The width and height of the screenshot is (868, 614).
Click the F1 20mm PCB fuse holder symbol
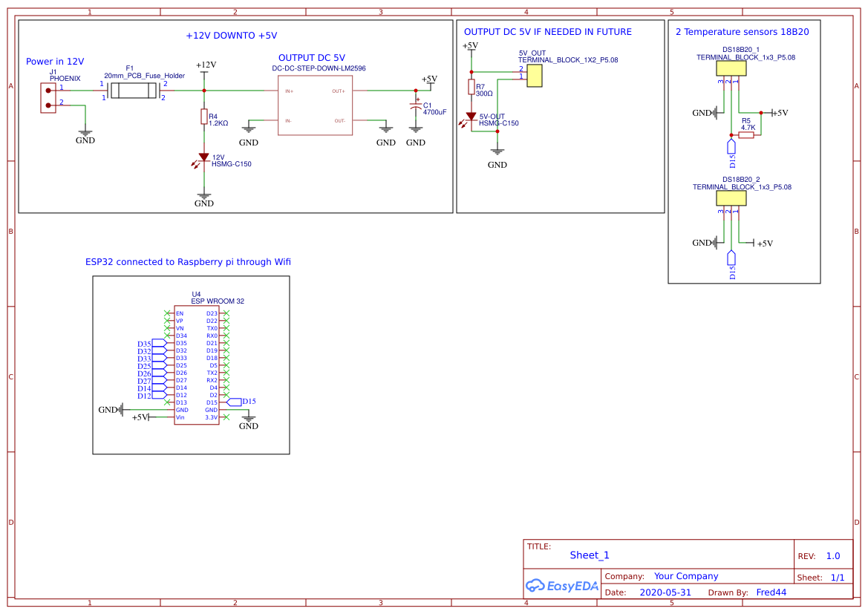[x=134, y=91]
